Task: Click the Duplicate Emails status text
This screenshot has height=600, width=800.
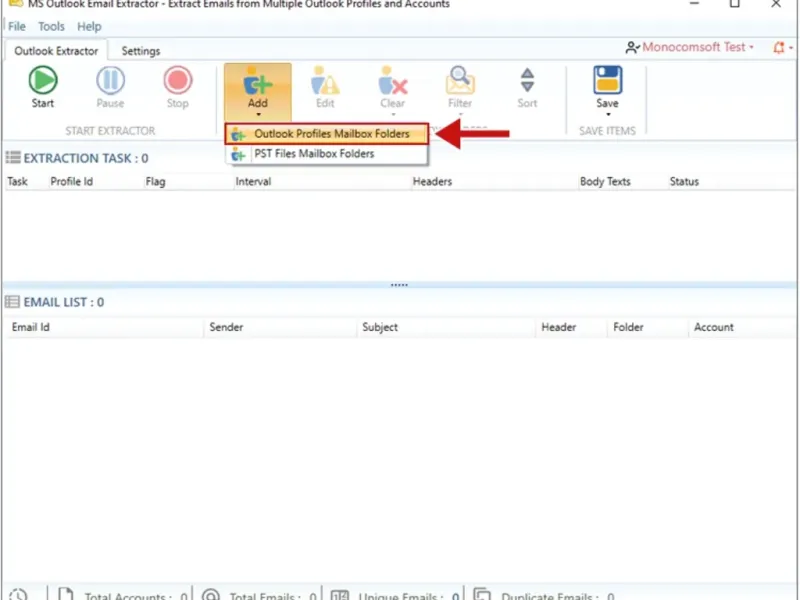Action: pyautogui.click(x=558, y=595)
